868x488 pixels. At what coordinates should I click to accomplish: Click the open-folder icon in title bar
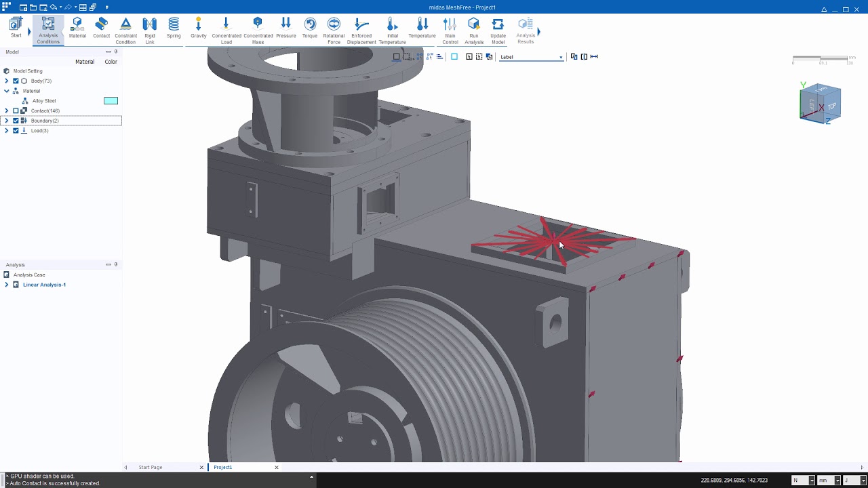pos(33,7)
